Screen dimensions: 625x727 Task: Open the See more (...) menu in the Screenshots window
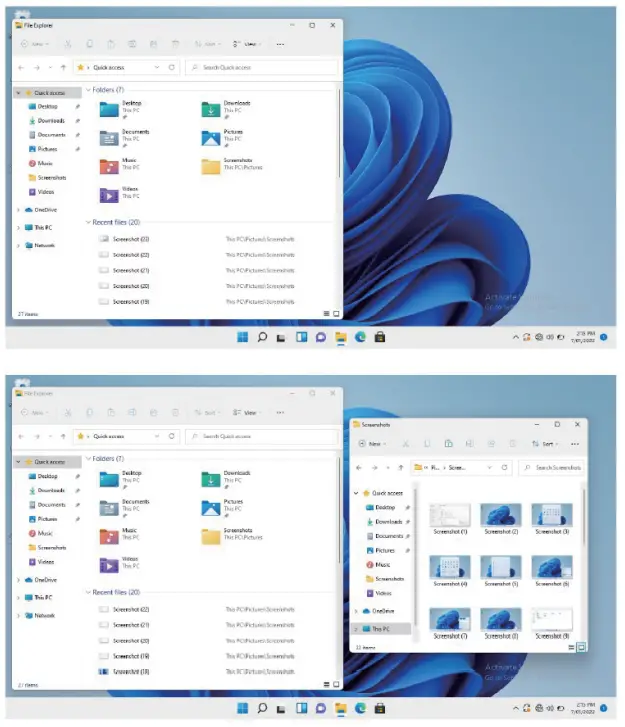click(x=575, y=444)
